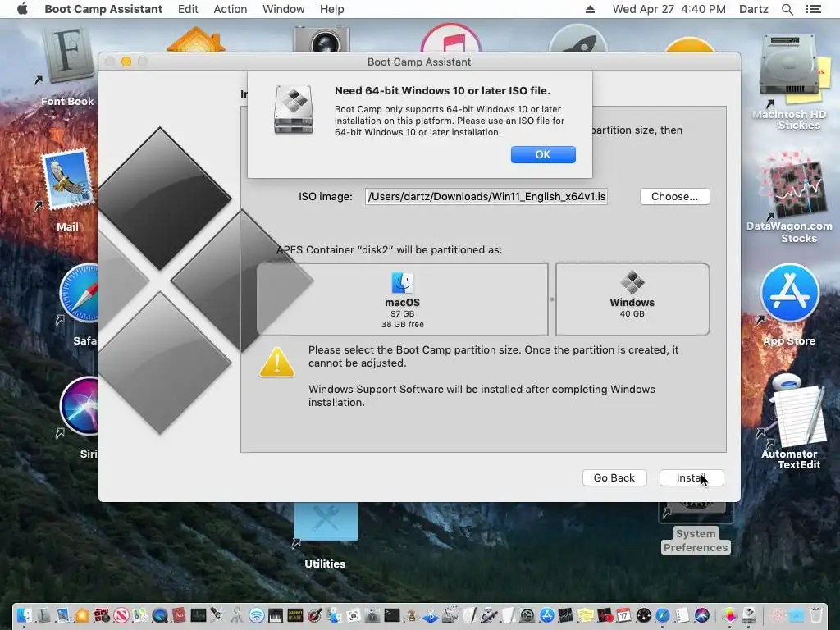Open Siri from the Dock
840x630 pixels.
702,615
